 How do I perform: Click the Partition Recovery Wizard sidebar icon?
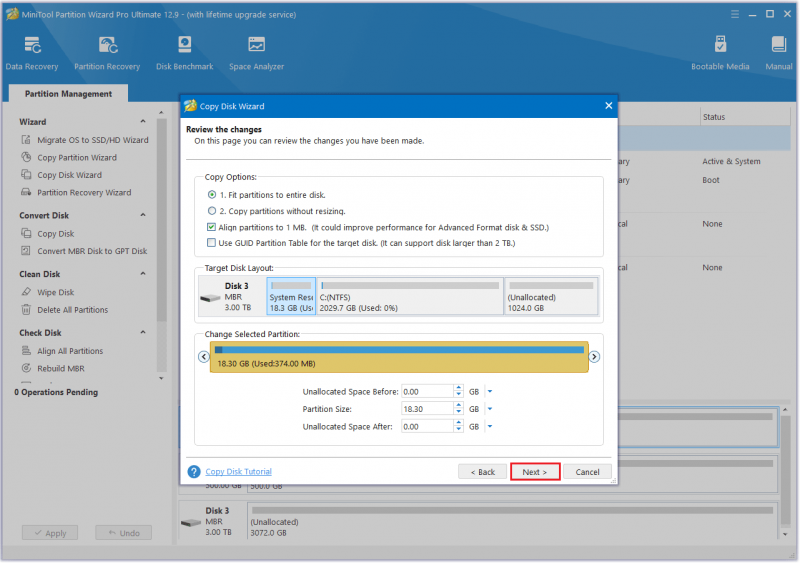26,192
